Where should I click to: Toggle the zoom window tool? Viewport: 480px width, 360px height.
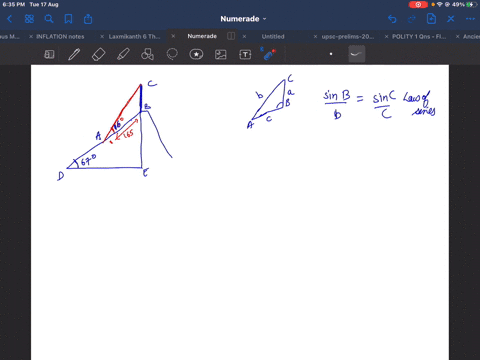pos(49,54)
